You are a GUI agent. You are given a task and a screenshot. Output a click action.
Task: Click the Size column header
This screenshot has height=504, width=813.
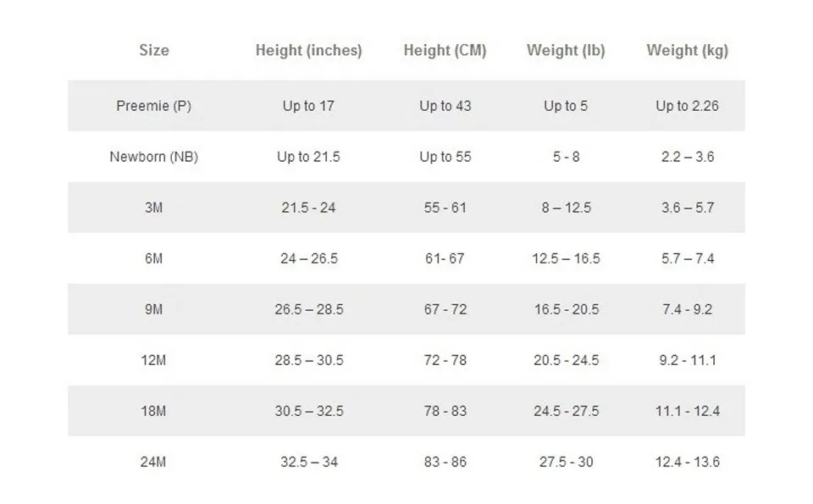pos(154,50)
